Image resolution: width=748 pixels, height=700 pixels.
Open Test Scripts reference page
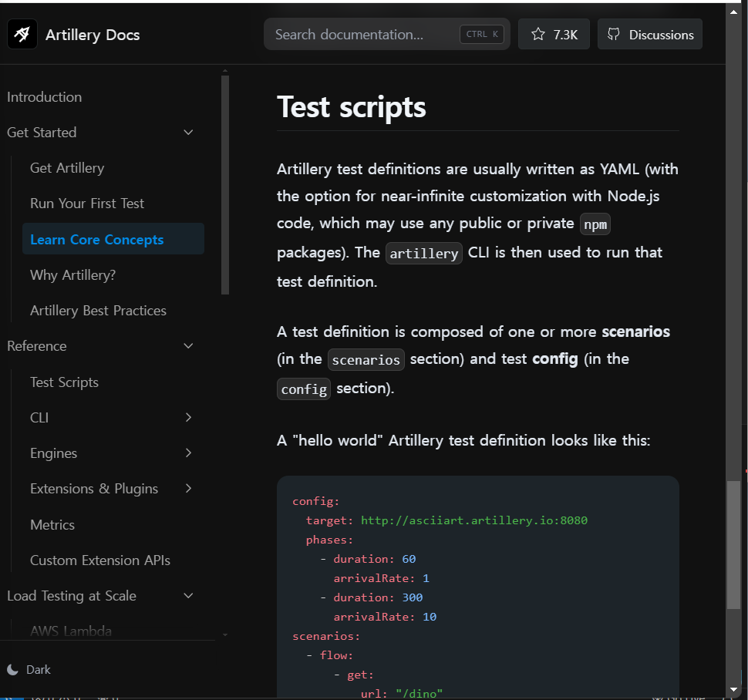tap(64, 382)
